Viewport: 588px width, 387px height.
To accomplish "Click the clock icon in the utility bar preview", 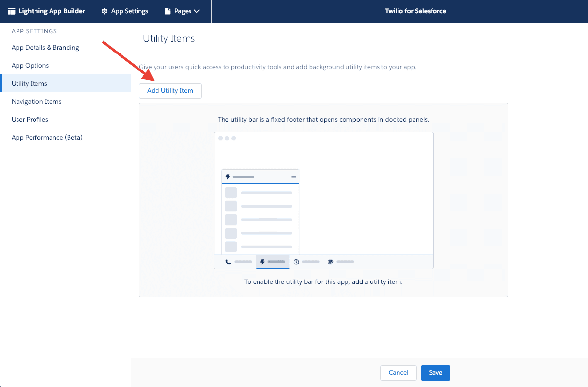I will click(x=297, y=262).
